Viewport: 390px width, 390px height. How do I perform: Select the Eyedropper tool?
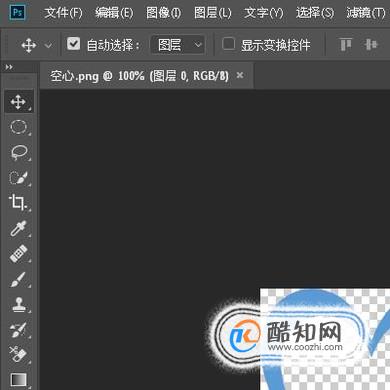(18, 228)
